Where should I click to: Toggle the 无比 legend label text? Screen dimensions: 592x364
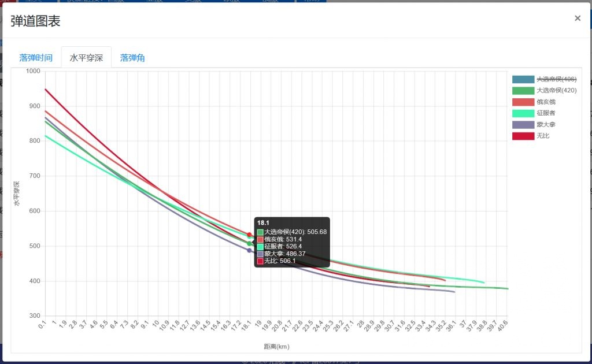click(x=543, y=136)
